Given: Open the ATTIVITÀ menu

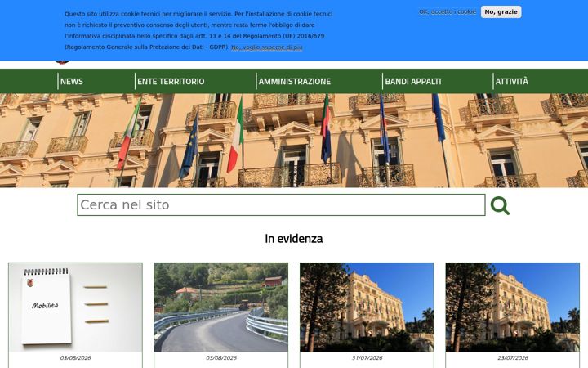Looking at the screenshot, I should tap(511, 82).
